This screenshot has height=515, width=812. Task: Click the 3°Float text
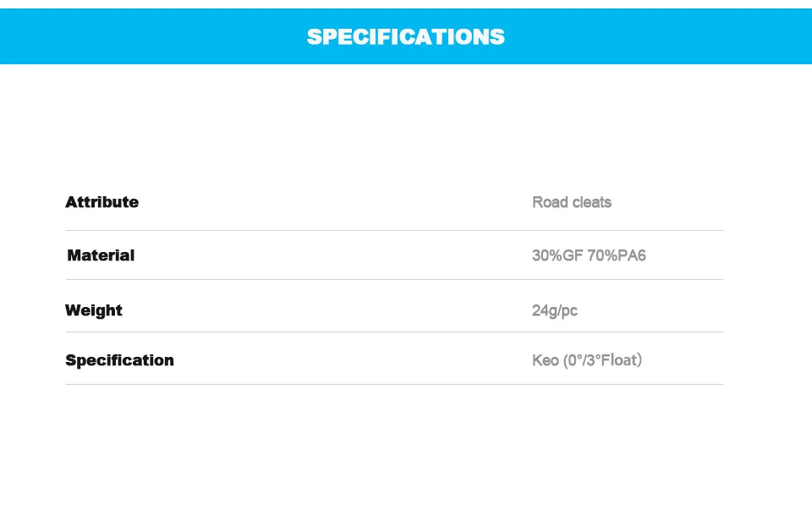pos(612,359)
